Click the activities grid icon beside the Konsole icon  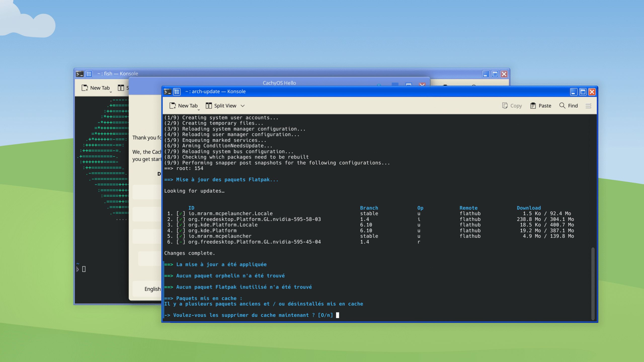177,92
